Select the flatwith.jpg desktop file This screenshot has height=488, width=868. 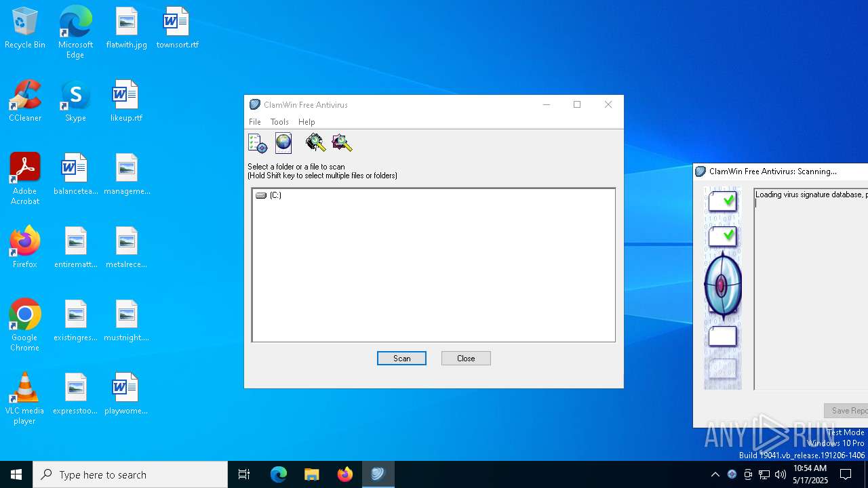coord(127,28)
